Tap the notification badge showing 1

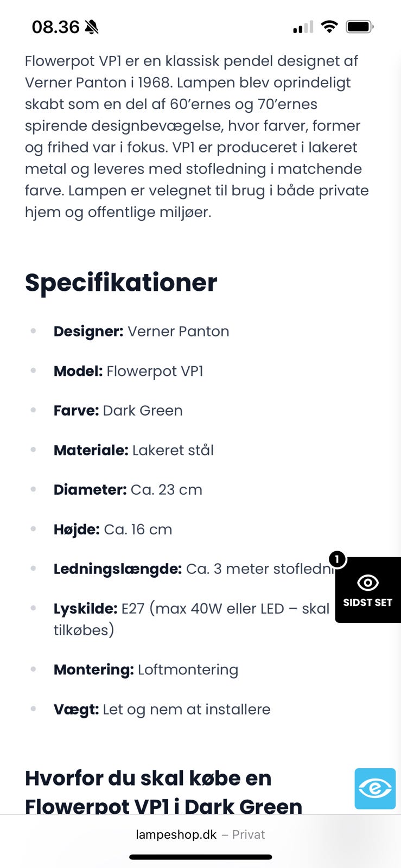[337, 559]
